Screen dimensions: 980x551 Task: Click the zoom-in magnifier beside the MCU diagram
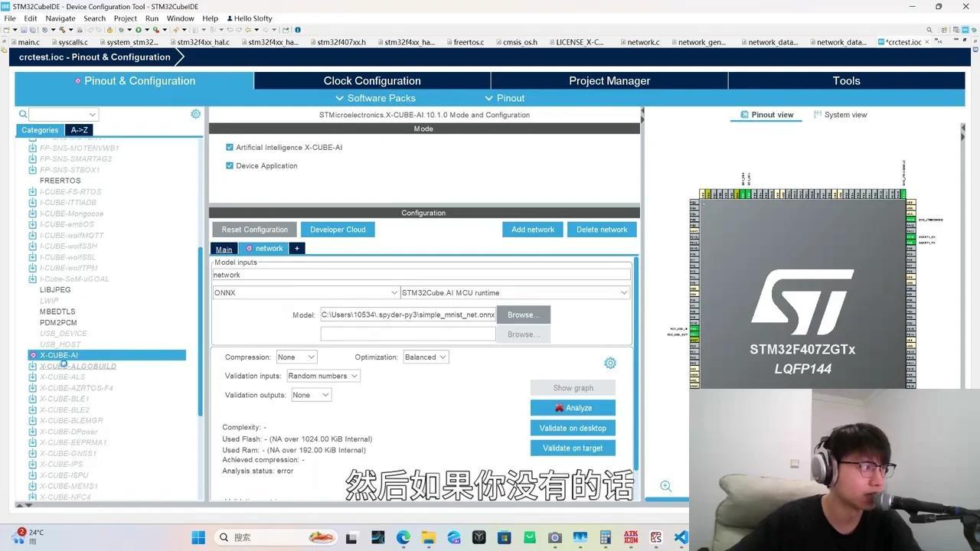[665, 486]
